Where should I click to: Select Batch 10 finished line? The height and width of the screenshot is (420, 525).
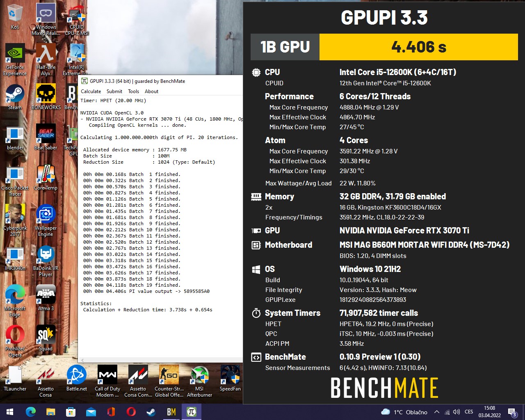click(132, 230)
